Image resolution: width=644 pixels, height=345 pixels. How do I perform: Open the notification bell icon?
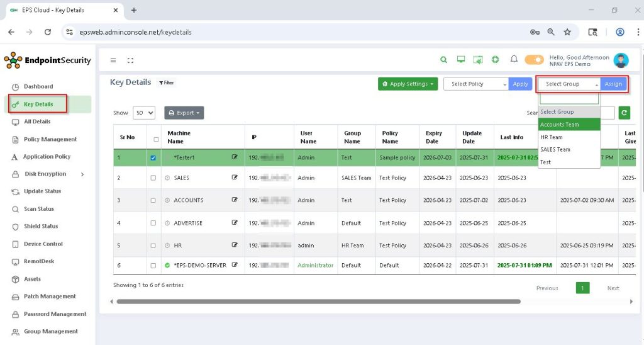pyautogui.click(x=514, y=60)
